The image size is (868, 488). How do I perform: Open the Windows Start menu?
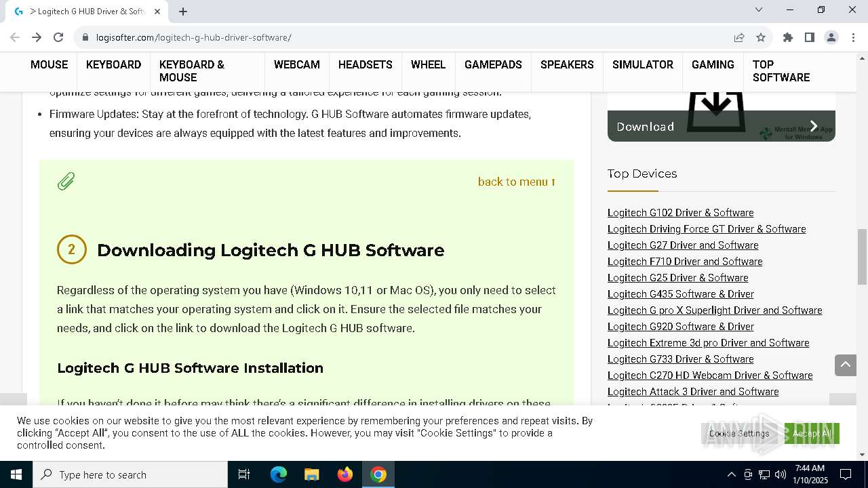[16, 474]
